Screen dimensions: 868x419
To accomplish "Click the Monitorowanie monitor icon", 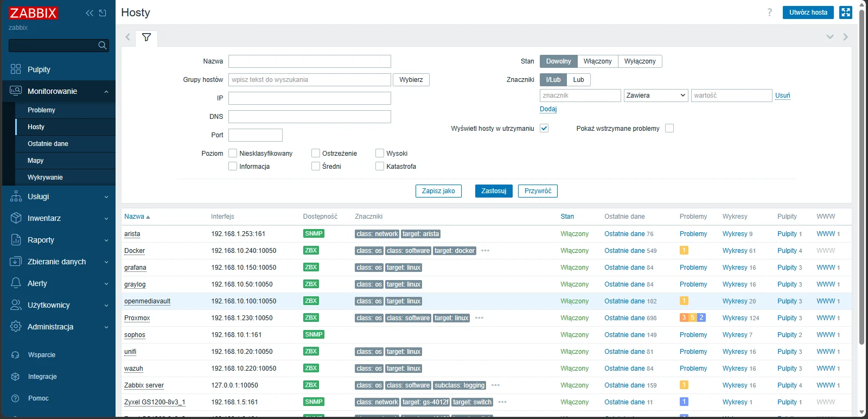I will 16,91.
